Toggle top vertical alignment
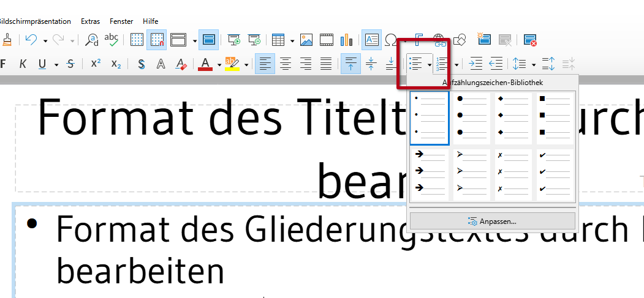This screenshot has width=644, height=298. click(x=350, y=64)
